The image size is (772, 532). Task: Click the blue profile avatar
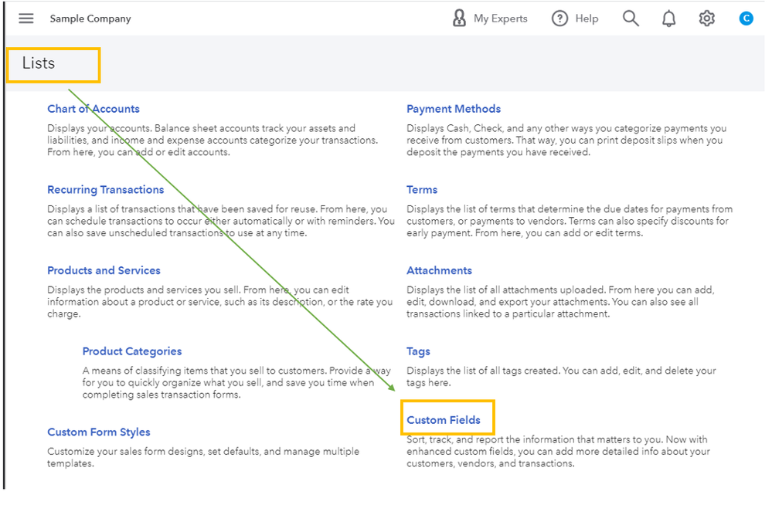coord(746,19)
